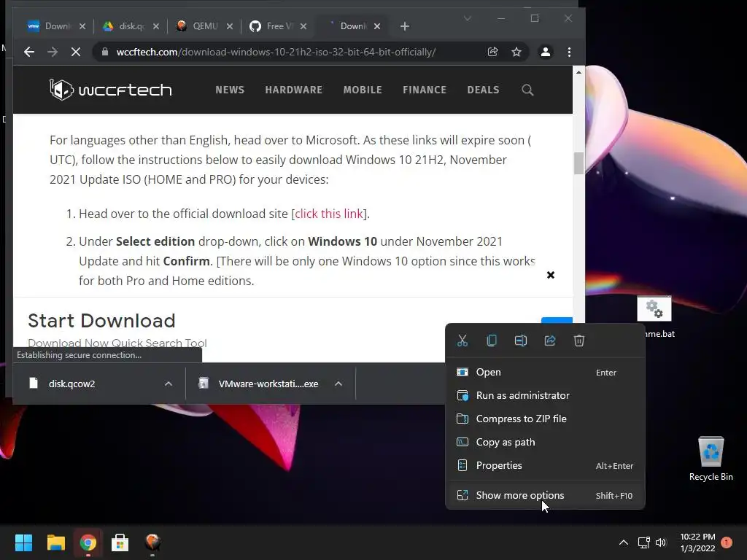The height and width of the screenshot is (560, 747).
Task: Click the scrollbar up arrow
Action: click(x=578, y=72)
